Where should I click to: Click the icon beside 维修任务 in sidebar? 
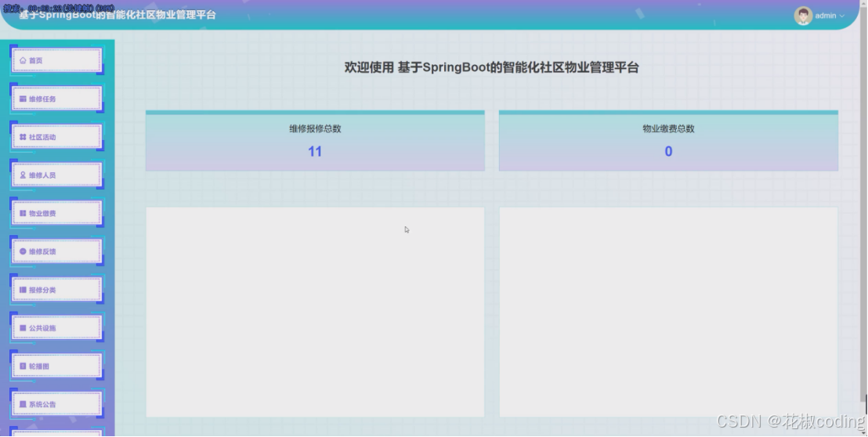pos(23,99)
